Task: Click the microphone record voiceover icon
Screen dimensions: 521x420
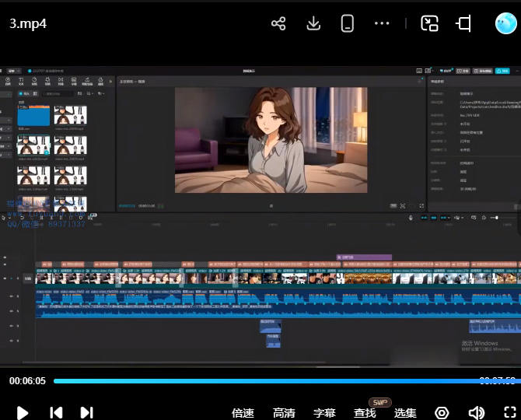Action: (x=411, y=218)
